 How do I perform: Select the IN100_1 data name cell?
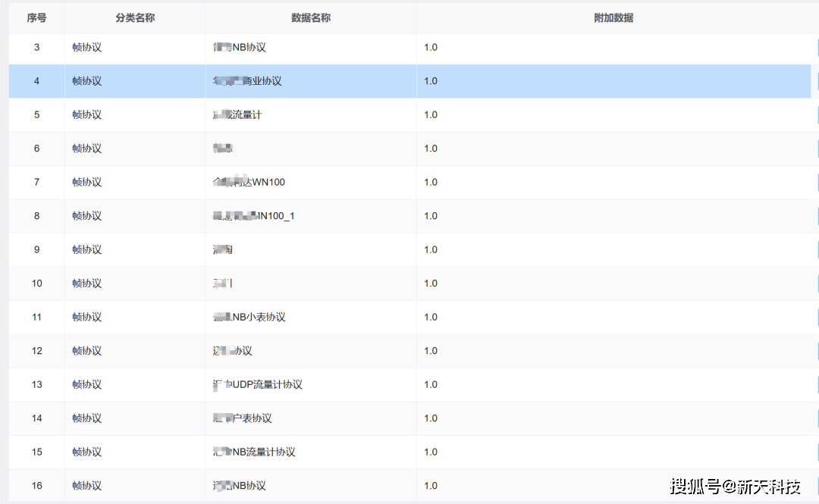pyautogui.click(x=254, y=216)
